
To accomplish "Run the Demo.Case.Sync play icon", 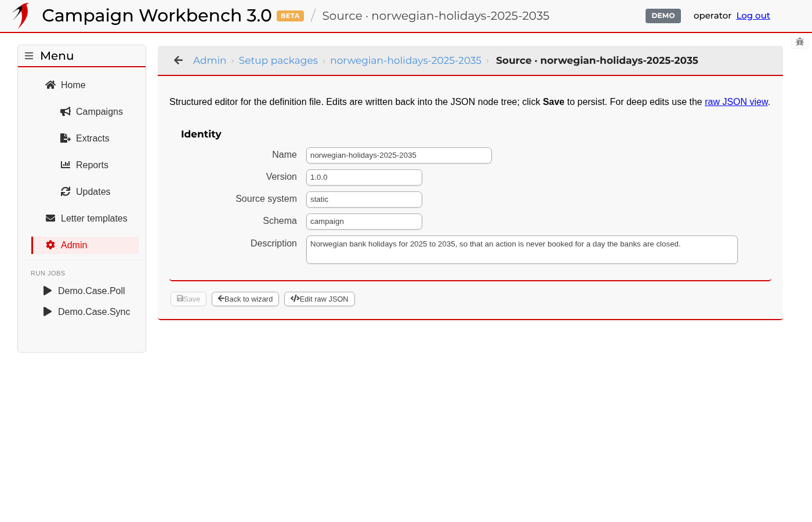I will (48, 311).
